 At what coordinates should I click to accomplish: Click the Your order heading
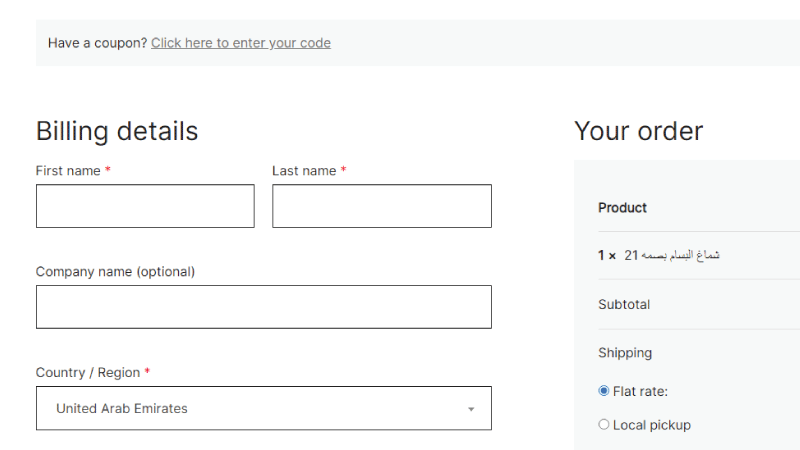tap(638, 131)
